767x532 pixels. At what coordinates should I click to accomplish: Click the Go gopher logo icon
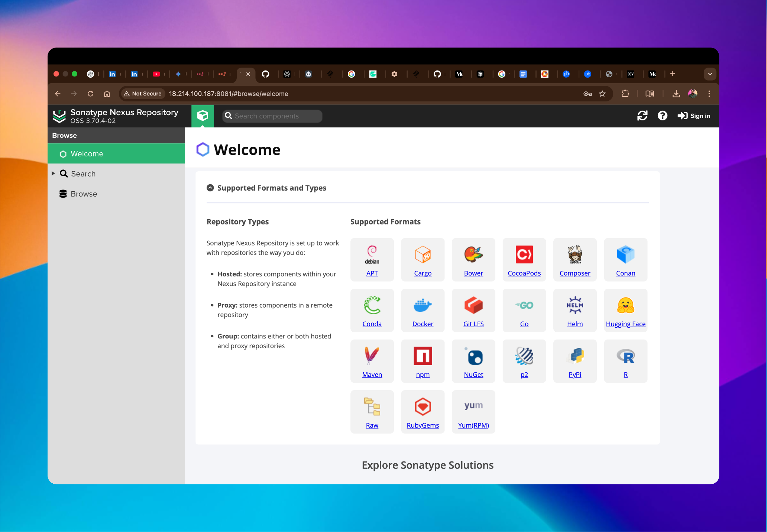tap(524, 305)
